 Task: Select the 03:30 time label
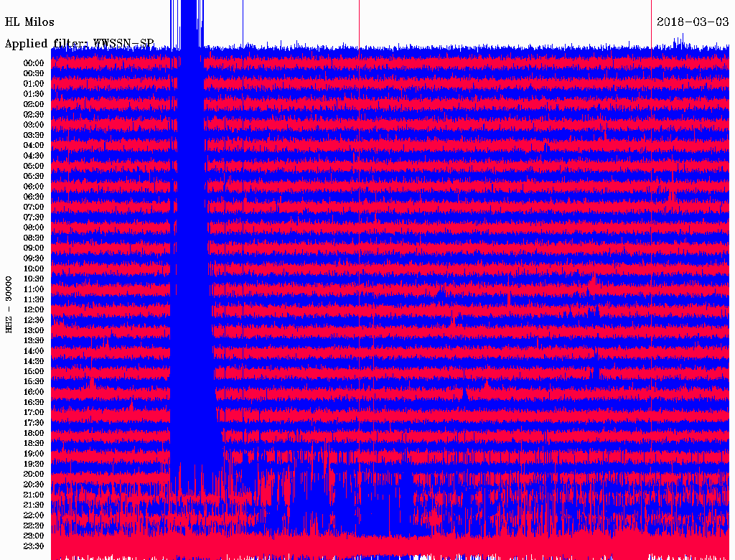[x=34, y=135]
